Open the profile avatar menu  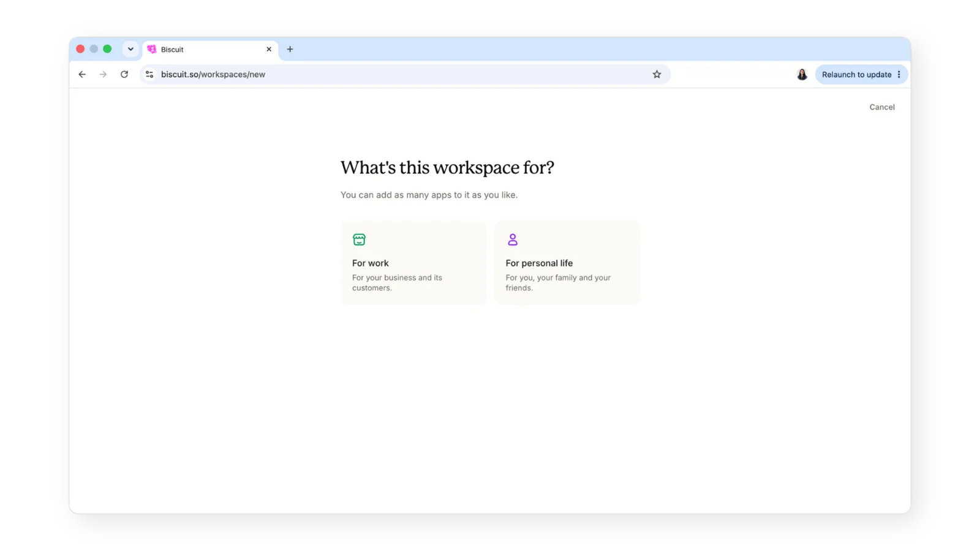(x=802, y=74)
